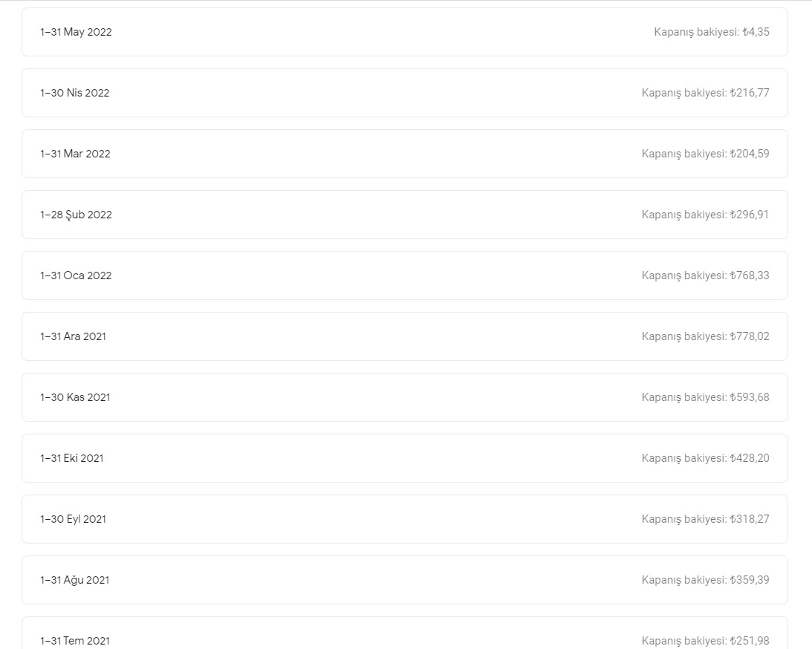Open the 1–31 Oca 2022 period card

(404, 275)
